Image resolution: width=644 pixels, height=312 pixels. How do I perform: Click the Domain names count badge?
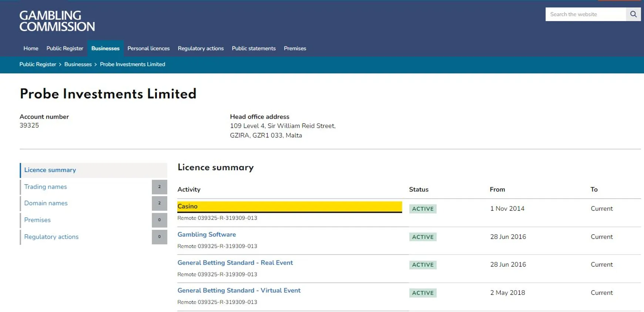(160, 203)
